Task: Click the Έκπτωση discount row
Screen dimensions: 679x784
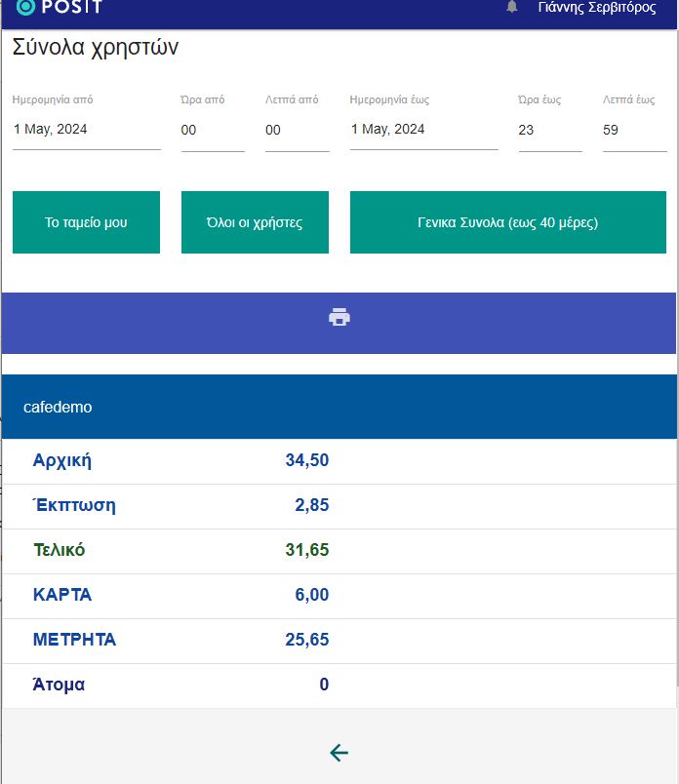Action: (x=339, y=506)
